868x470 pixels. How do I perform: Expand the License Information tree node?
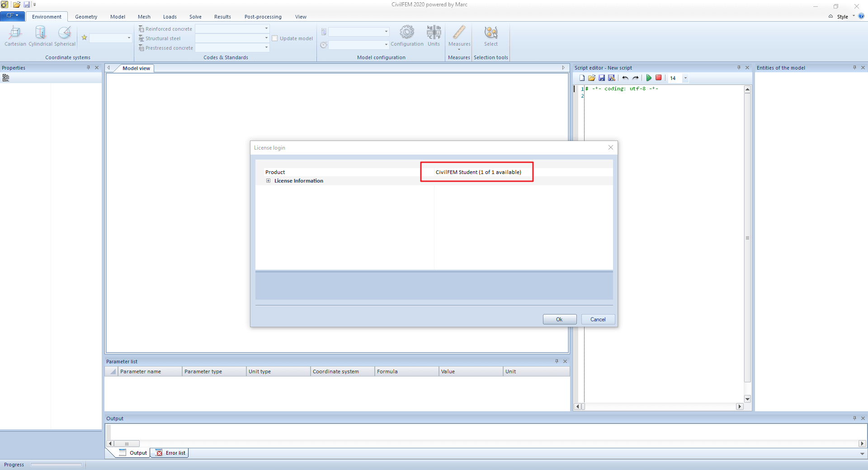(x=268, y=181)
